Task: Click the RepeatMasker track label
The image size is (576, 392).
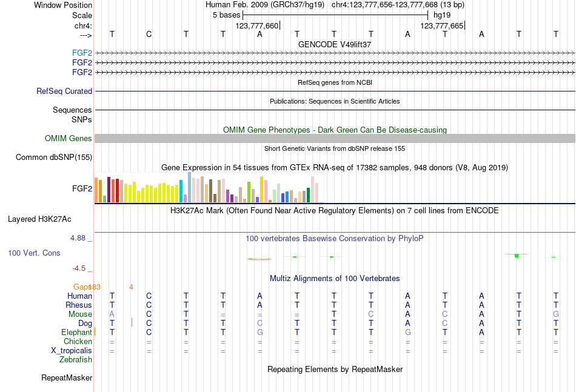Action: (x=67, y=377)
